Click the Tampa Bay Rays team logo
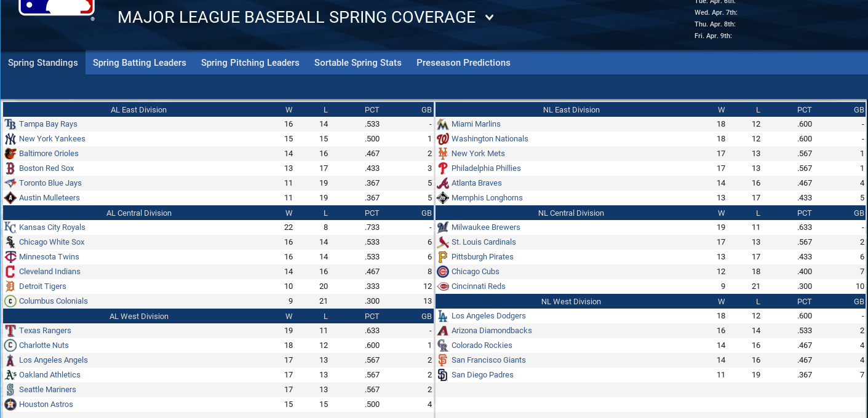The height and width of the screenshot is (418, 868). point(10,124)
